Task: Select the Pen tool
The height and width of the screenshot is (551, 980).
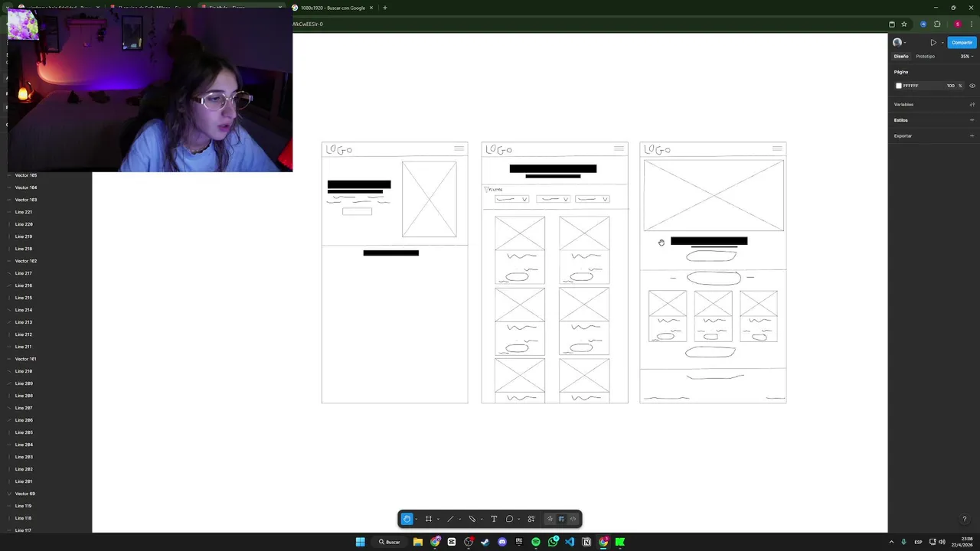Action: click(x=472, y=519)
